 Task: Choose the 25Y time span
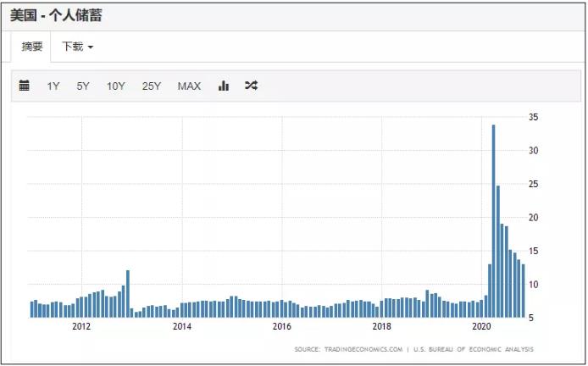click(x=152, y=86)
